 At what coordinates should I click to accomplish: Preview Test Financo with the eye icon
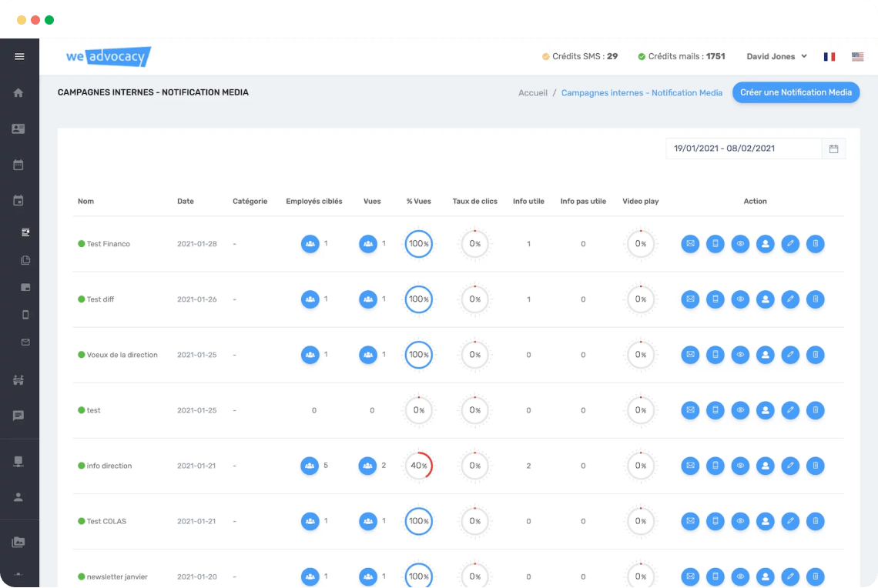pos(740,244)
